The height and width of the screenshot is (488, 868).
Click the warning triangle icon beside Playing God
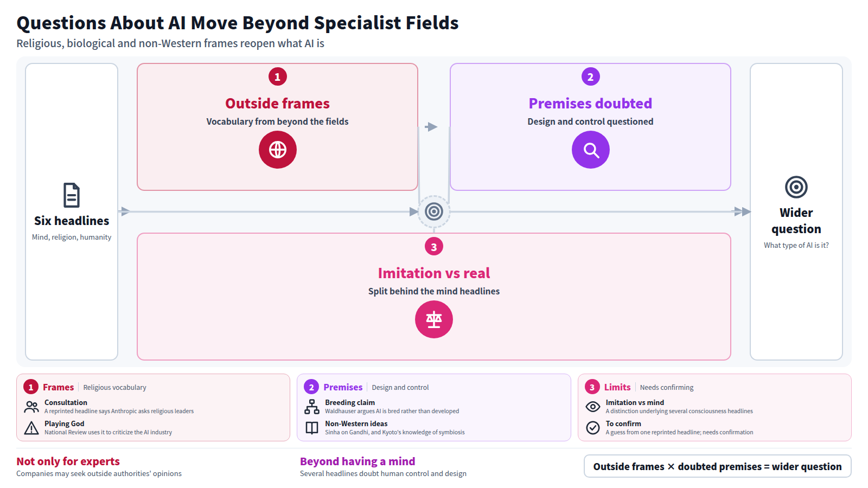pyautogui.click(x=31, y=428)
